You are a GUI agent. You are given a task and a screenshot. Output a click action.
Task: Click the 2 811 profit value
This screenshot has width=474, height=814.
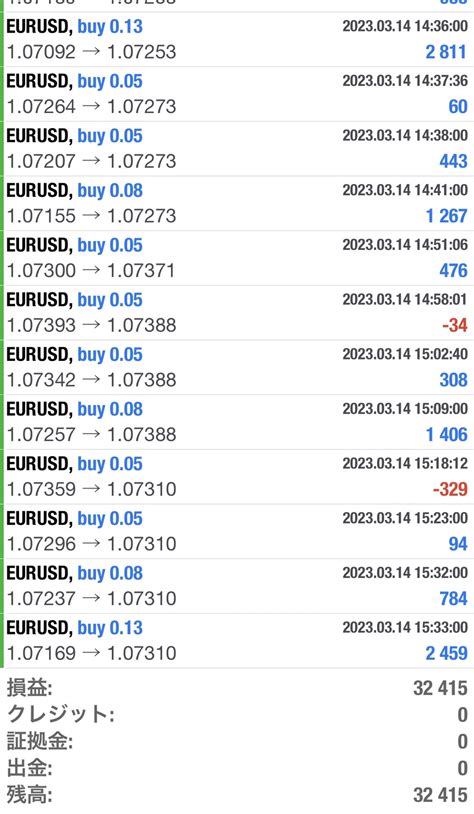(446, 52)
